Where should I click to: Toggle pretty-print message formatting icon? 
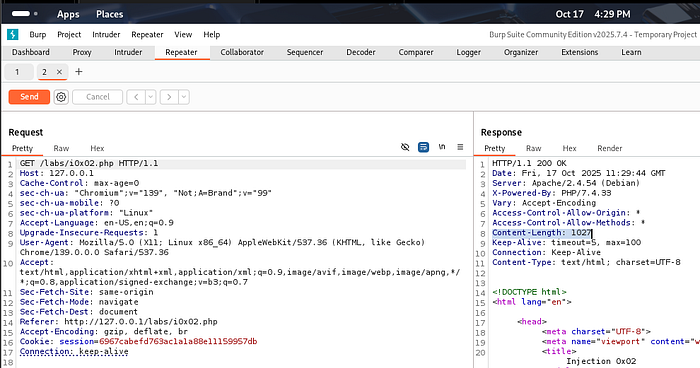423,147
